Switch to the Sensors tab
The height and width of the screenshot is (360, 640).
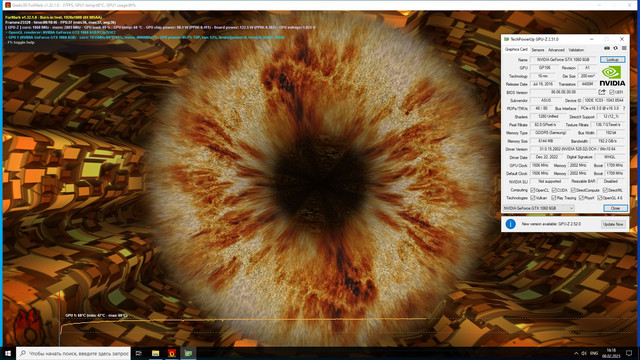538,50
